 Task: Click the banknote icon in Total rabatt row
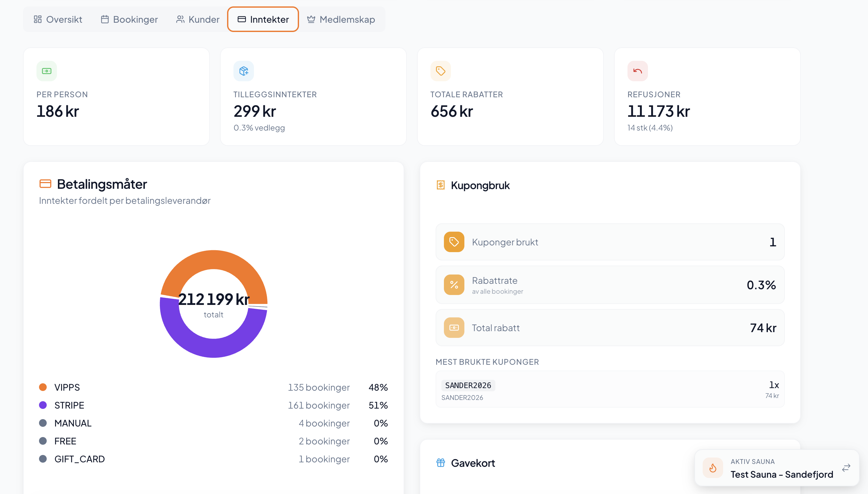pyautogui.click(x=454, y=327)
